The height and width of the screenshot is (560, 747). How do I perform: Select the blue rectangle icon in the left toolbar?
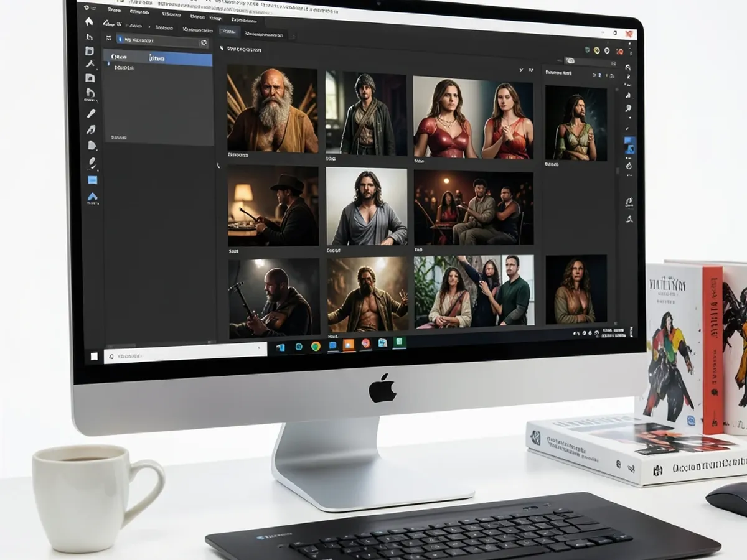92,180
